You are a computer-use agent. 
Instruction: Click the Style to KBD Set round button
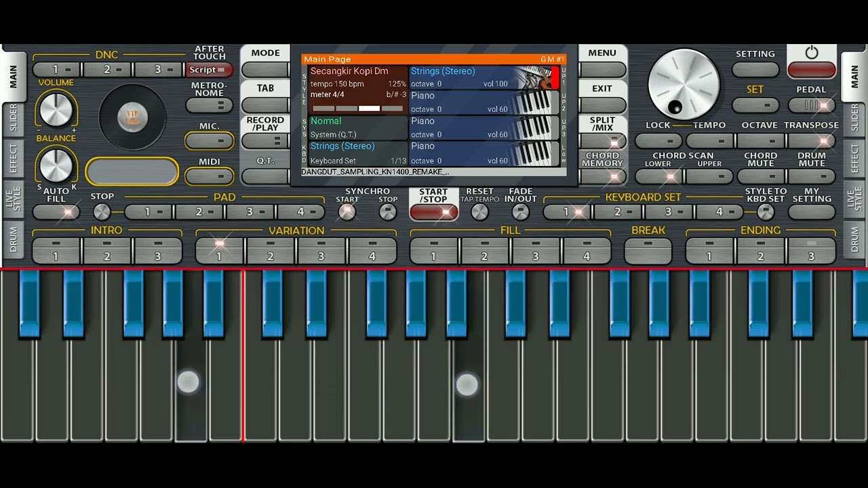point(766,211)
